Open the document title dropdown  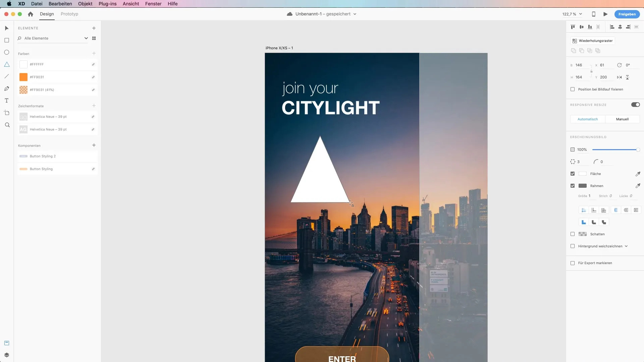[355, 14]
